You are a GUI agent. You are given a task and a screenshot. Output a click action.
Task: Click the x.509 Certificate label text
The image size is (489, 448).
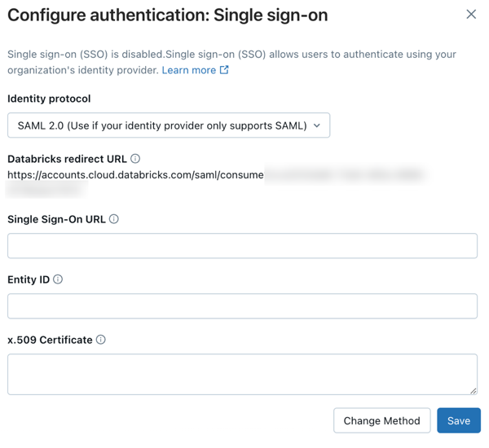point(50,340)
